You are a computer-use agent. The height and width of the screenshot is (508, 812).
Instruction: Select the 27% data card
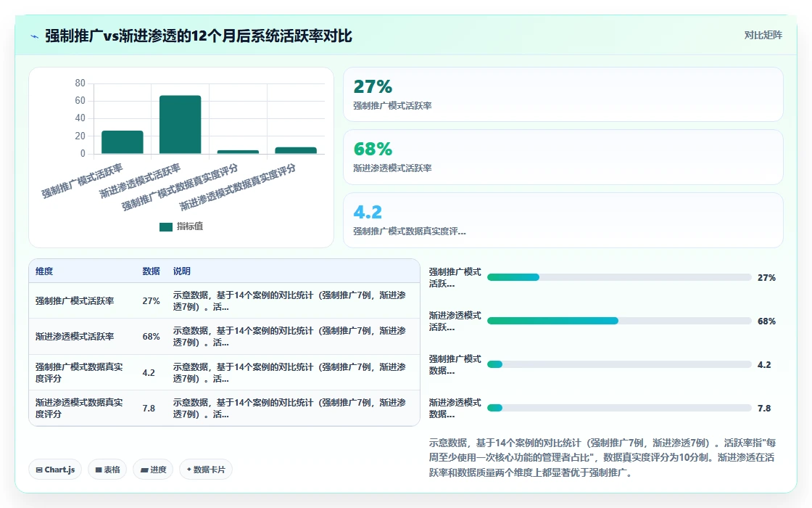point(563,94)
